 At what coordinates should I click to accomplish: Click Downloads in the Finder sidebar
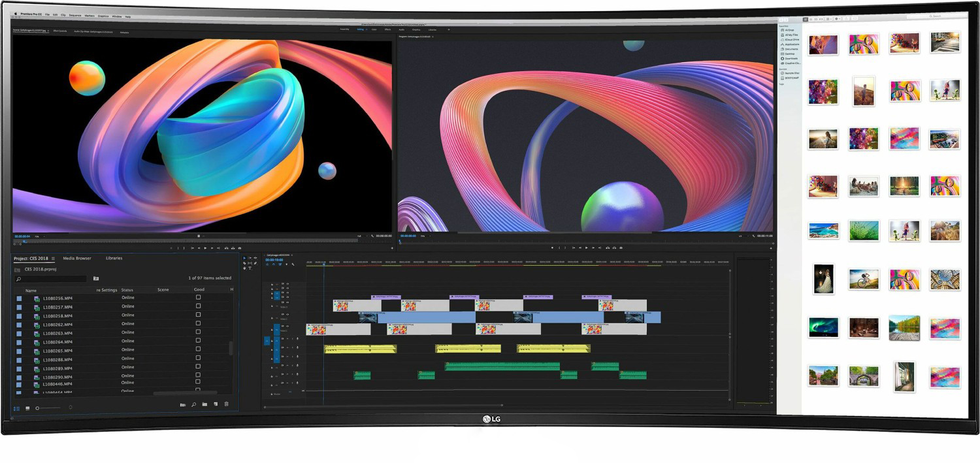791,59
